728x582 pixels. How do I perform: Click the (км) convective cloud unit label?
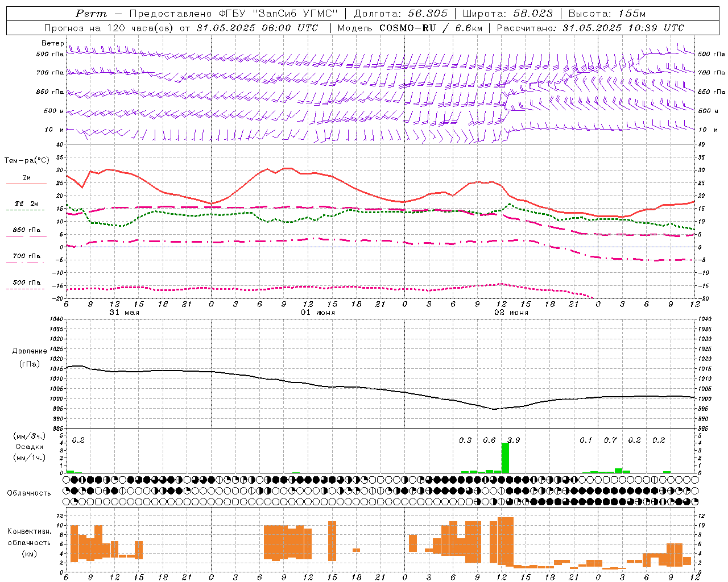click(x=30, y=554)
